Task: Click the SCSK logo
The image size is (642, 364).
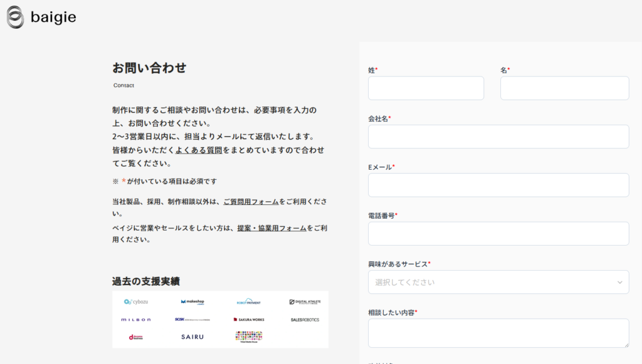Action: [x=192, y=320]
